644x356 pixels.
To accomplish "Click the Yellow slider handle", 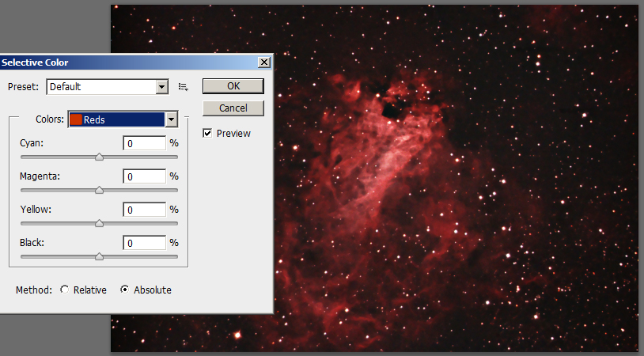I will (x=99, y=223).
